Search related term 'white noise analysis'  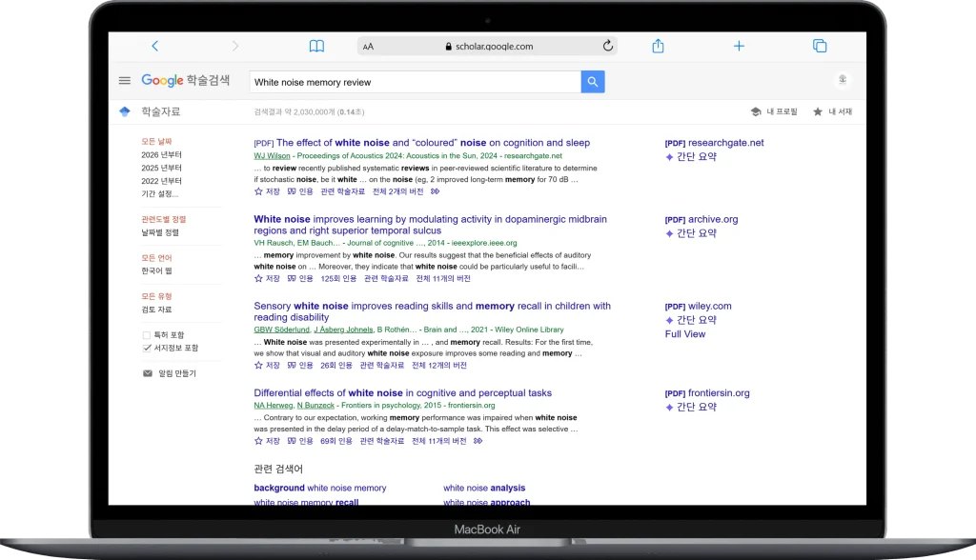pyautogui.click(x=484, y=489)
